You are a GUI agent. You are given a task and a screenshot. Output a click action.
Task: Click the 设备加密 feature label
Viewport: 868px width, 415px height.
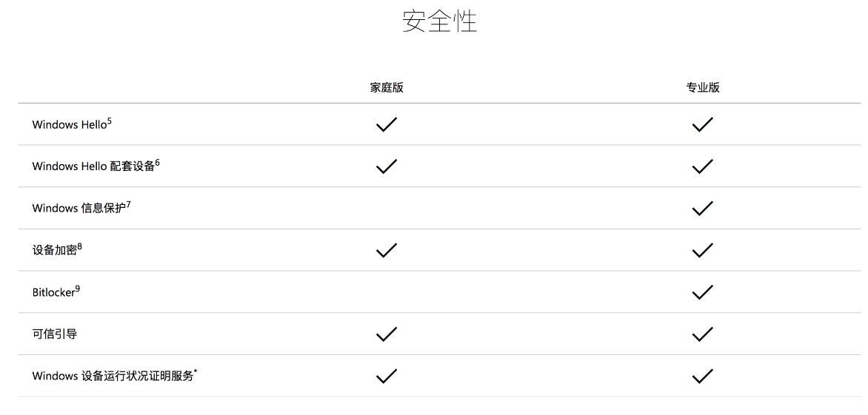tap(54, 250)
